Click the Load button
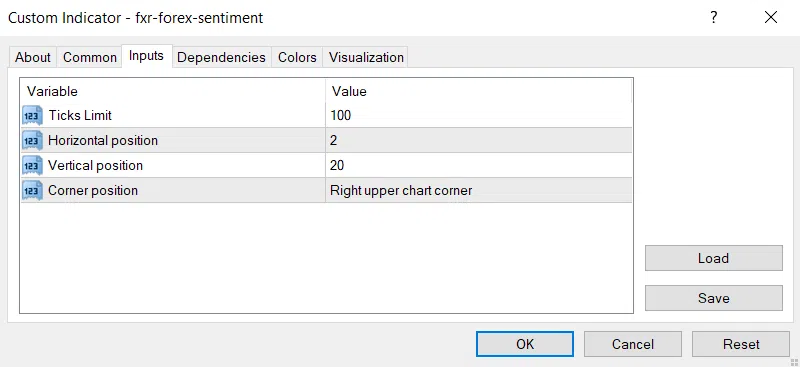800x367 pixels. (x=713, y=258)
